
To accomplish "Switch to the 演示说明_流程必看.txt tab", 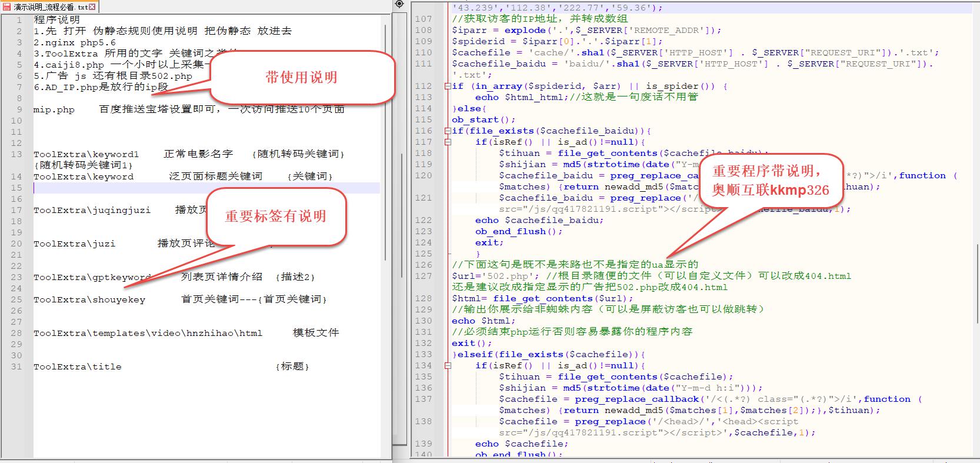I will (51, 7).
